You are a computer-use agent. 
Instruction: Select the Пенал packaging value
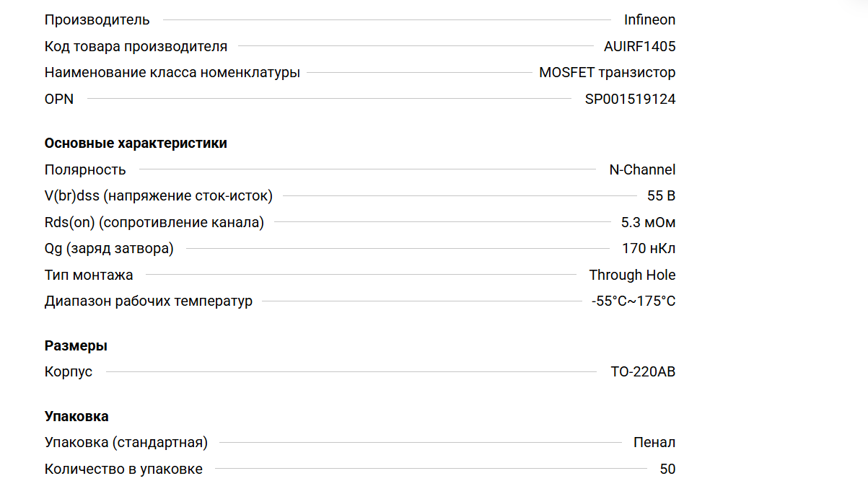click(654, 443)
